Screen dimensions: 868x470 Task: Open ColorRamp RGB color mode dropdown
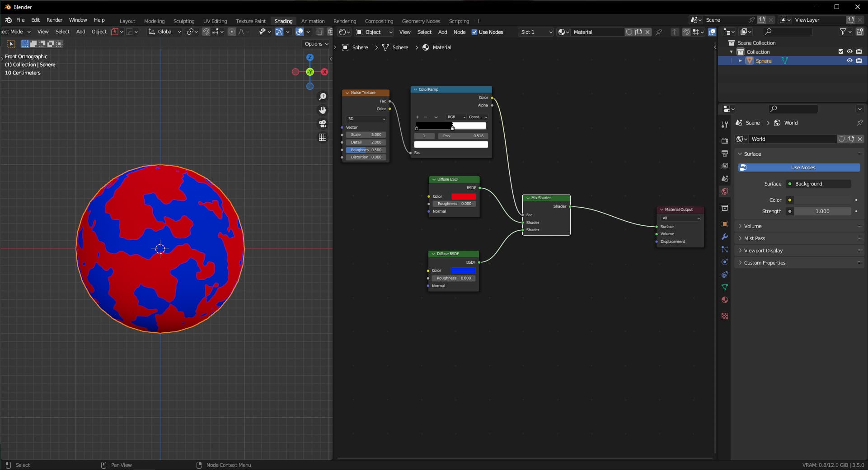(455, 117)
